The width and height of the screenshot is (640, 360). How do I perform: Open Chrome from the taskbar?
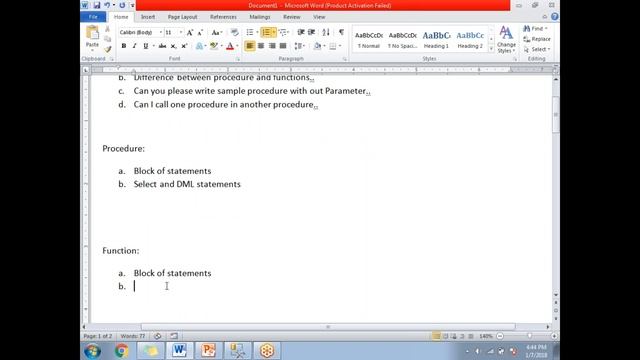click(121, 351)
